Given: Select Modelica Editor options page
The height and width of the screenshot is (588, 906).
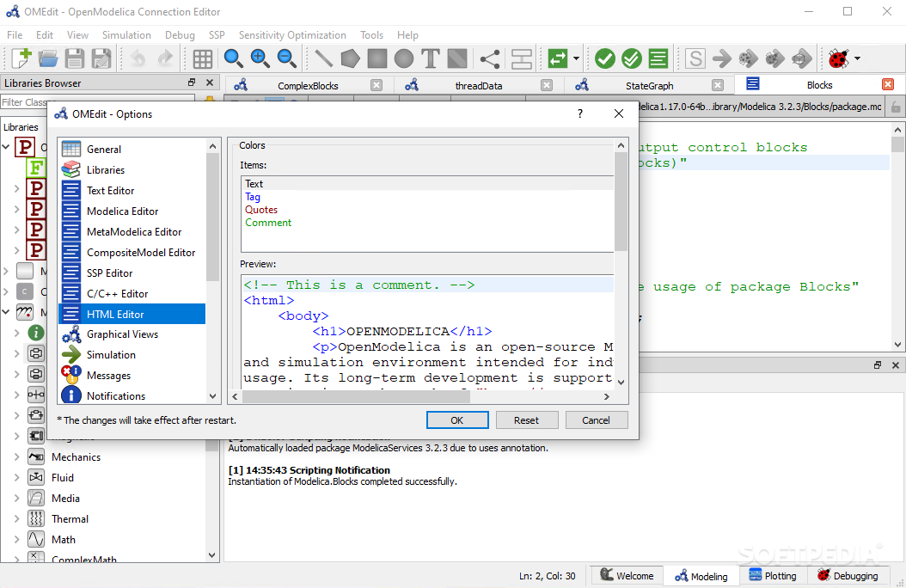Looking at the screenshot, I should coord(132,211).
